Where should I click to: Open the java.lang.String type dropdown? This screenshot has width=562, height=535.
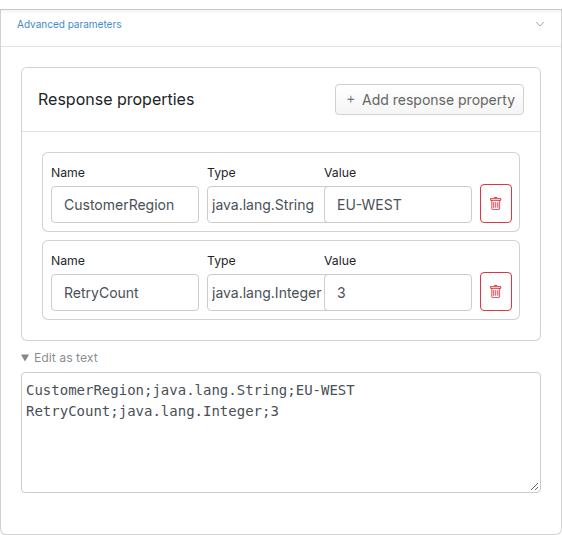coord(266,205)
